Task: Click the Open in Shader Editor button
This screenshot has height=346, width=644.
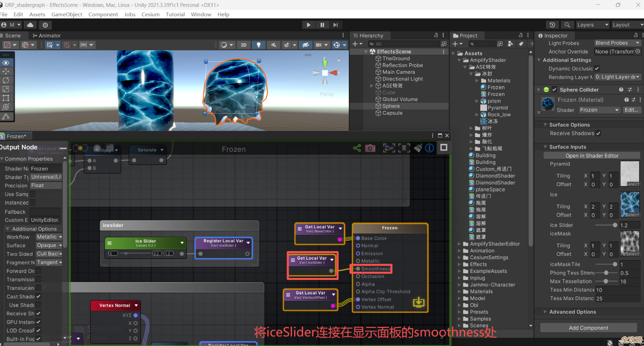Action: click(x=592, y=155)
